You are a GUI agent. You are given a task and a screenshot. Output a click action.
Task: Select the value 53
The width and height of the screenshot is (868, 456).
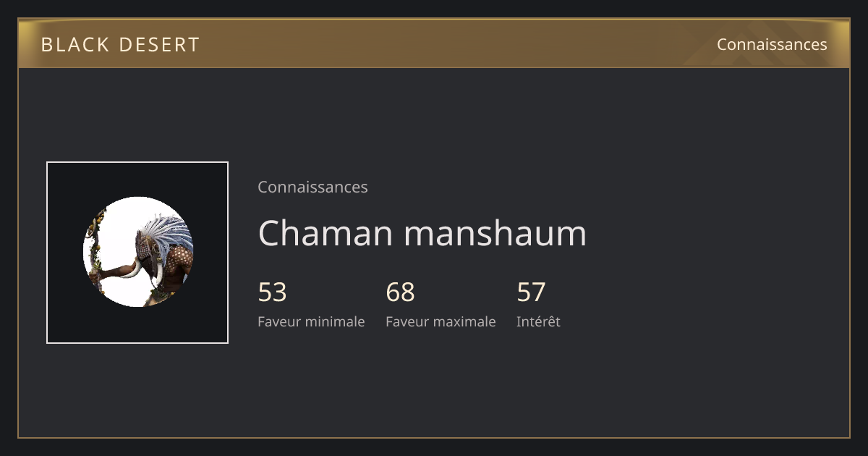coord(272,292)
